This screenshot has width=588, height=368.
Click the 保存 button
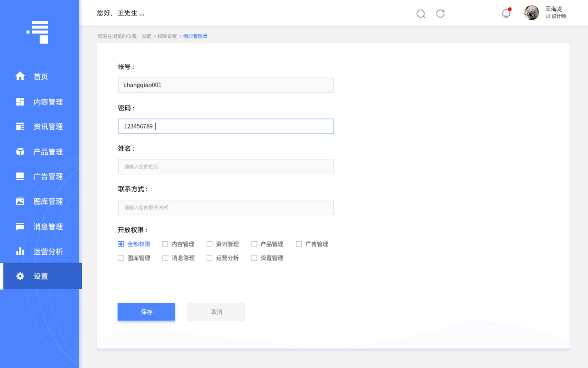click(x=146, y=312)
